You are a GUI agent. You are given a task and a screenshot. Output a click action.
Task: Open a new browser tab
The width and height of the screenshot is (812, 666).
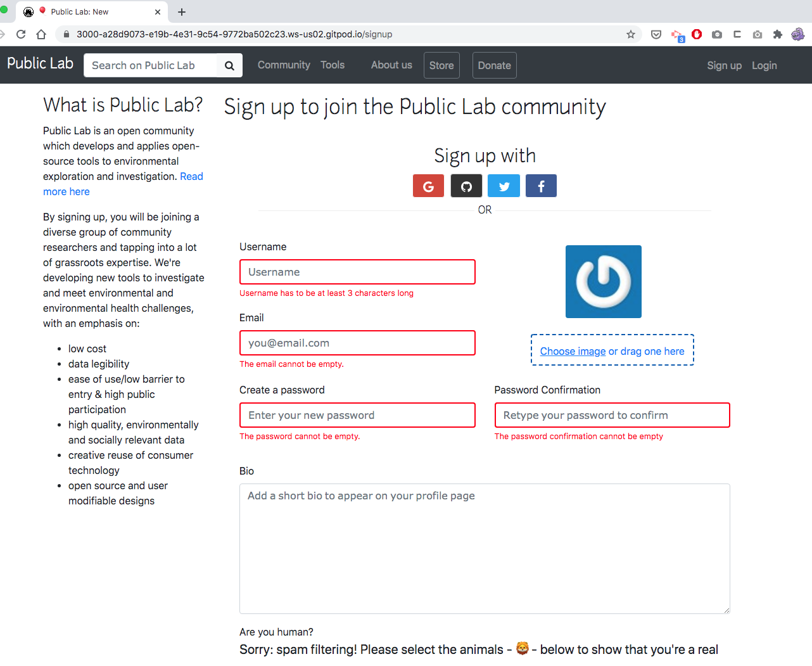pos(182,12)
